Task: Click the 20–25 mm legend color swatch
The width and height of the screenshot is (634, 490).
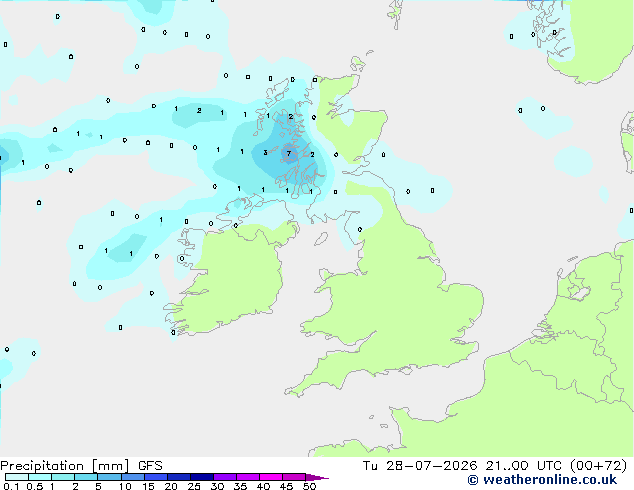Action: click(179, 477)
